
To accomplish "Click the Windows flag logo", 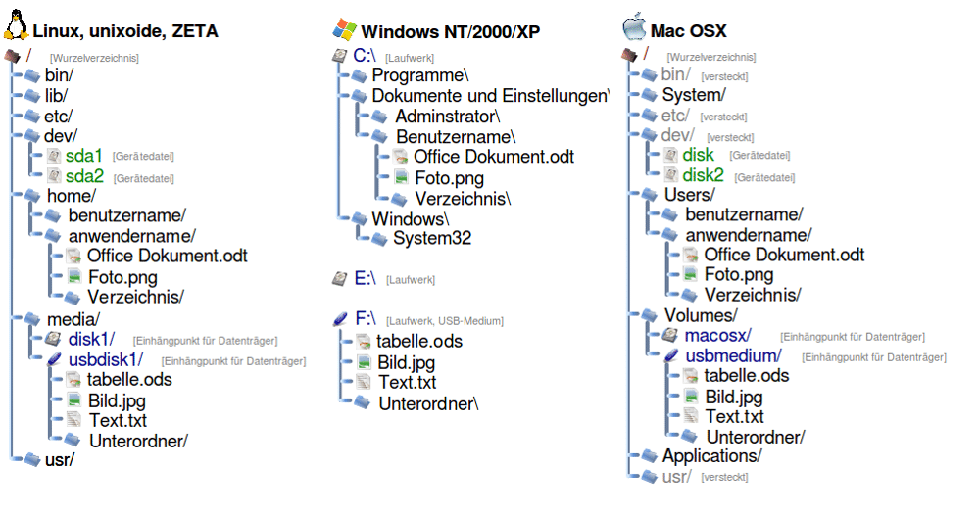I will pyautogui.click(x=344, y=29).
